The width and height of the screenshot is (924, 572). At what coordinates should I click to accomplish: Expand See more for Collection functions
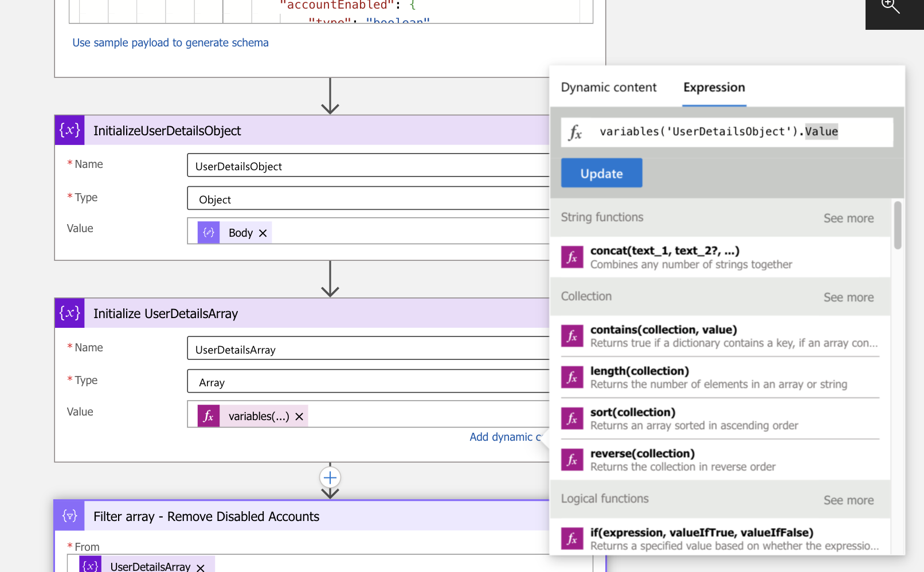click(x=848, y=297)
